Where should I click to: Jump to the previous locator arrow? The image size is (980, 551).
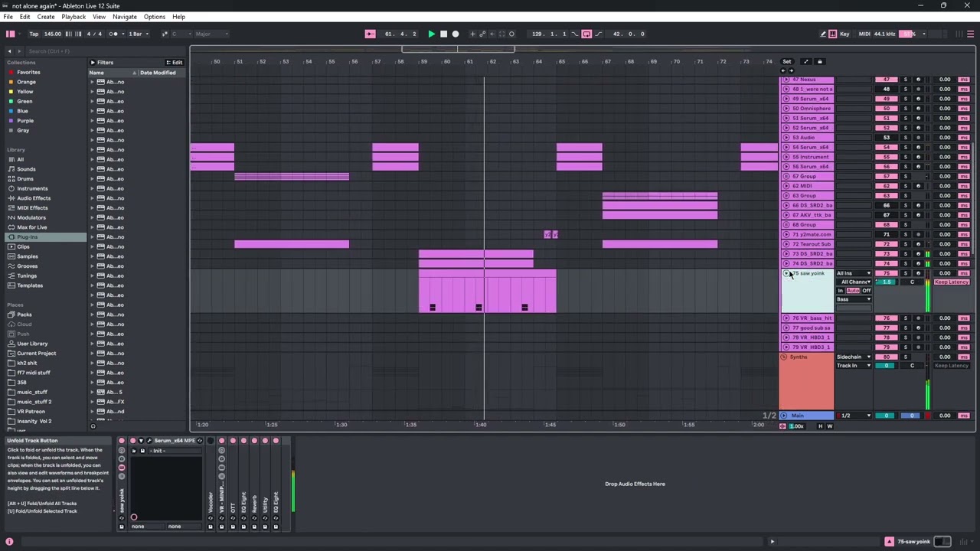[782, 70]
